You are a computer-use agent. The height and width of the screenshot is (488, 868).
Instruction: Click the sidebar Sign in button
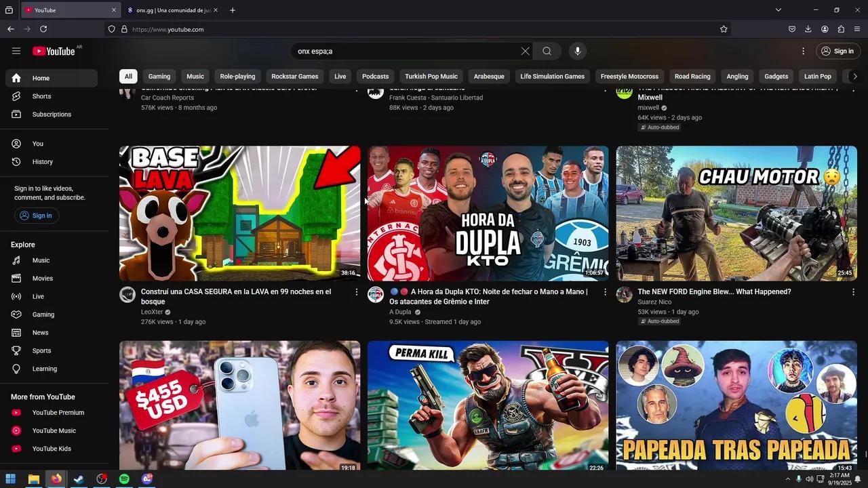pyautogui.click(x=37, y=216)
